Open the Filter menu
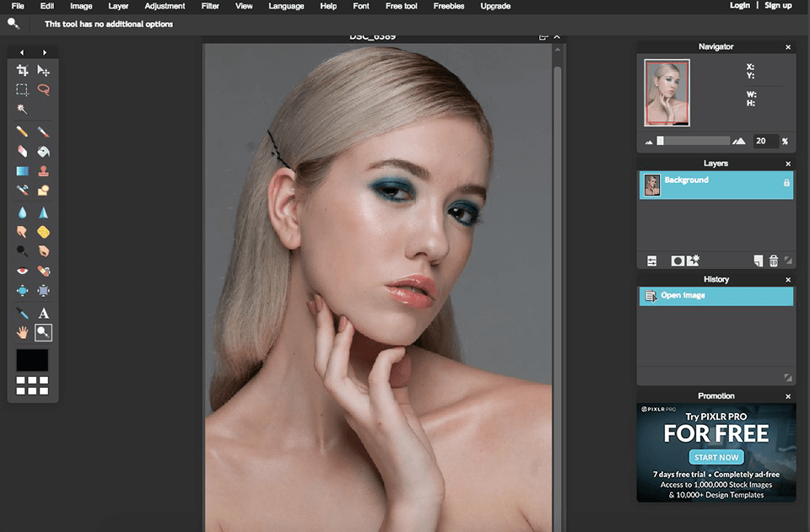Viewport: 810px width, 532px height. pyautogui.click(x=210, y=6)
